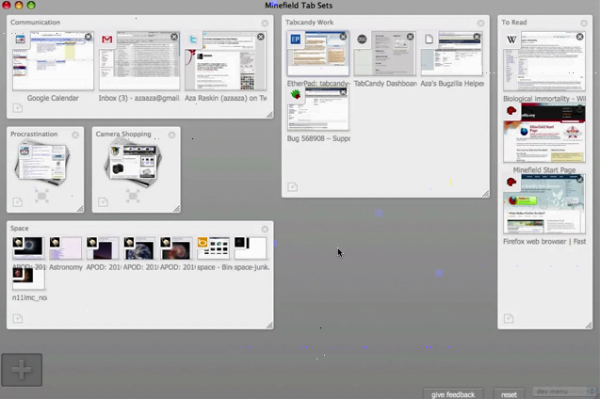Viewport: 600px width, 399px height.
Task: Expand the Procrastination stack with expand icon
Action: pyautogui.click(x=42, y=196)
